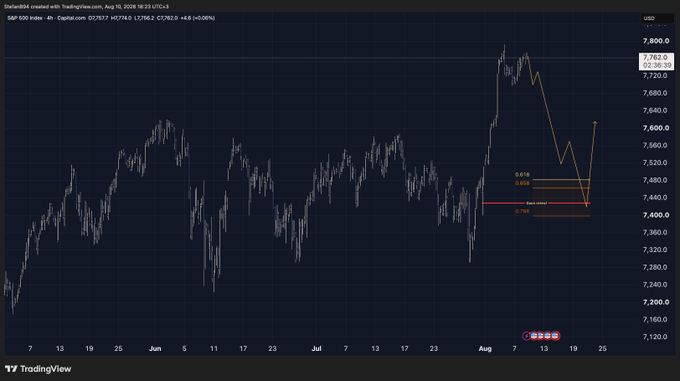Click the 7,280.0 price axis label

pos(655,267)
